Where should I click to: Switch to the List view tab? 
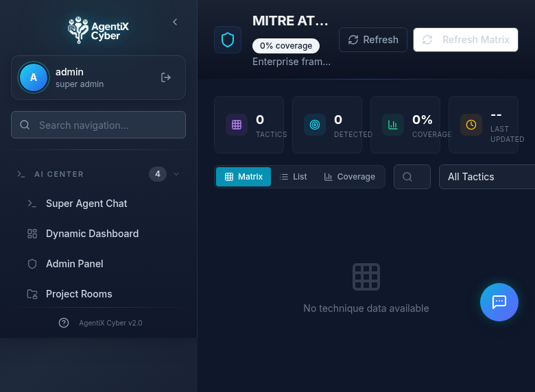click(293, 177)
